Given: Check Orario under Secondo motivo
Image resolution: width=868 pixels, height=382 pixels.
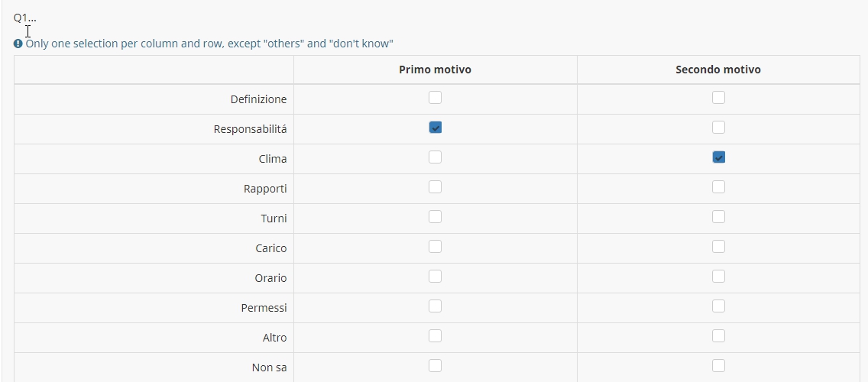Looking at the screenshot, I should (x=718, y=277).
